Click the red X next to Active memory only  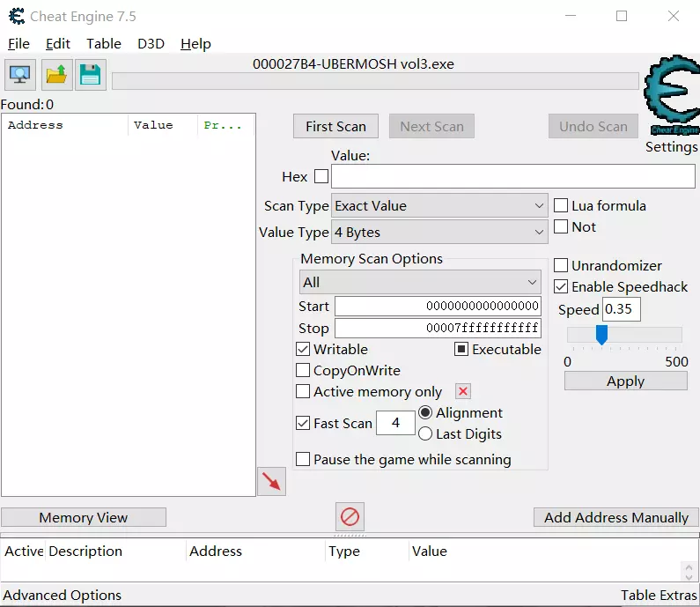click(x=463, y=391)
